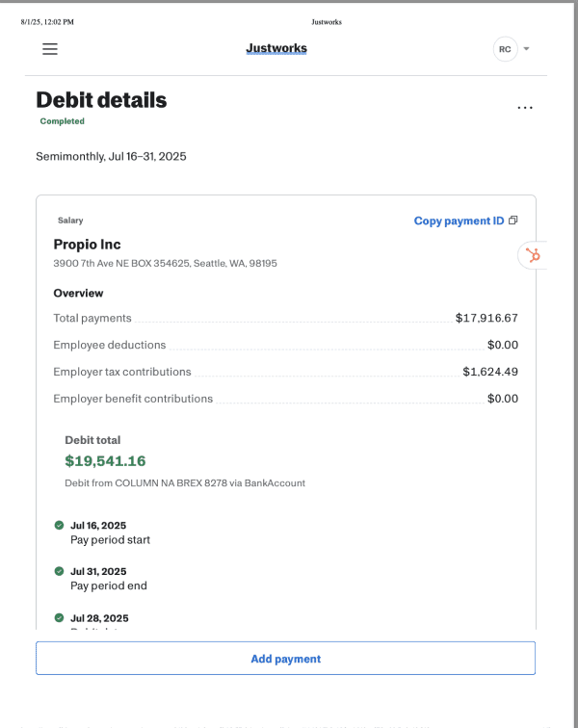The image size is (578, 728).
Task: Click the Debit from COLUMN NA BREX text
Action: pos(185,483)
